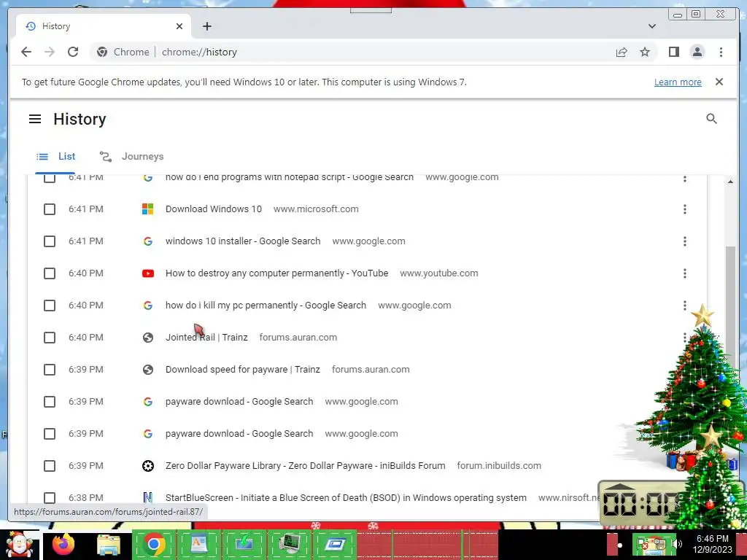The image size is (747, 560).
Task: Open Download Windows 10 history link
Action: [214, 209]
